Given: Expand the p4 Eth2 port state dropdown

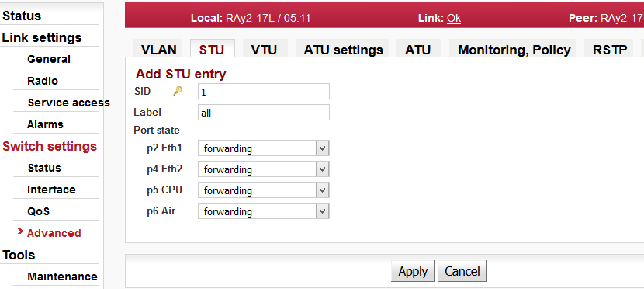Looking at the screenshot, I should click(x=263, y=169).
